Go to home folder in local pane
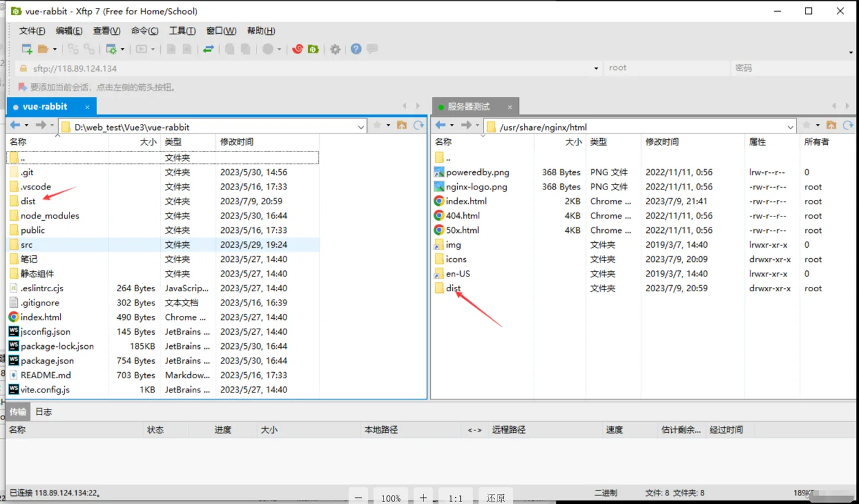 click(x=402, y=125)
